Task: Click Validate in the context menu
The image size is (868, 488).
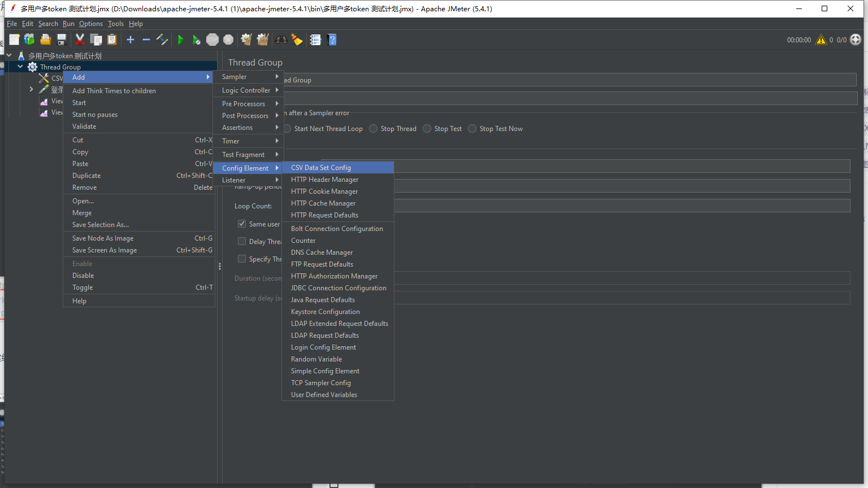Action: (x=138, y=127)
